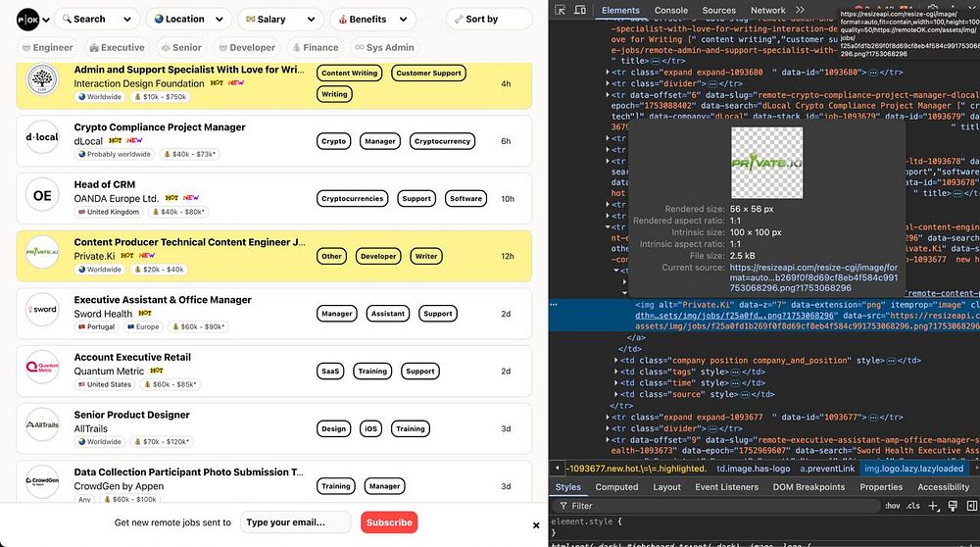Switch to the Console tab
The width and height of the screenshot is (980, 547).
click(x=671, y=10)
